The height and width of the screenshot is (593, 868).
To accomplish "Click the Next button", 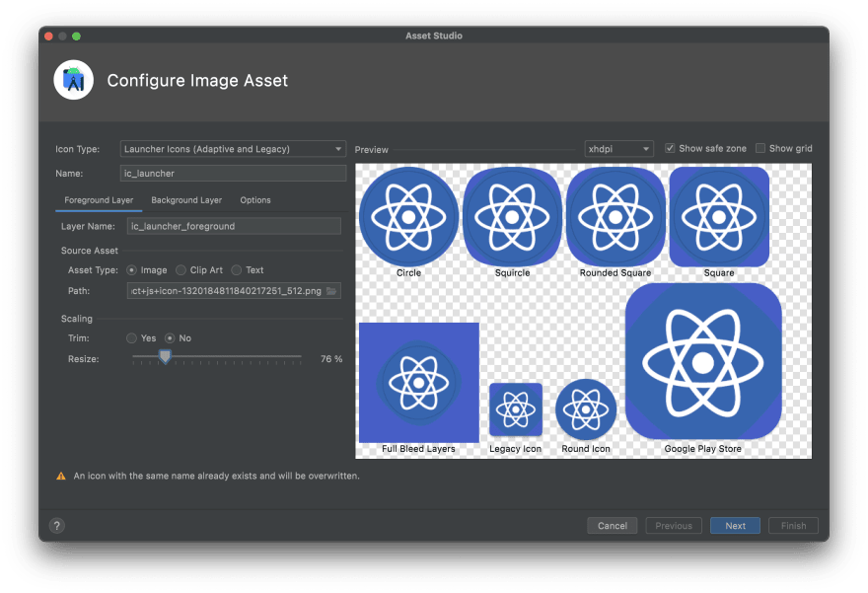I will (735, 526).
